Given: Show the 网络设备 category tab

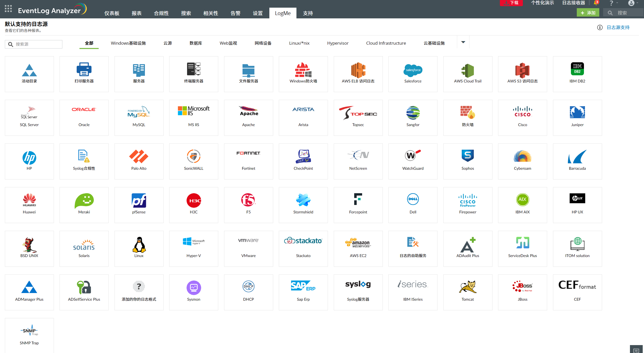Looking at the screenshot, I should coord(263,43).
